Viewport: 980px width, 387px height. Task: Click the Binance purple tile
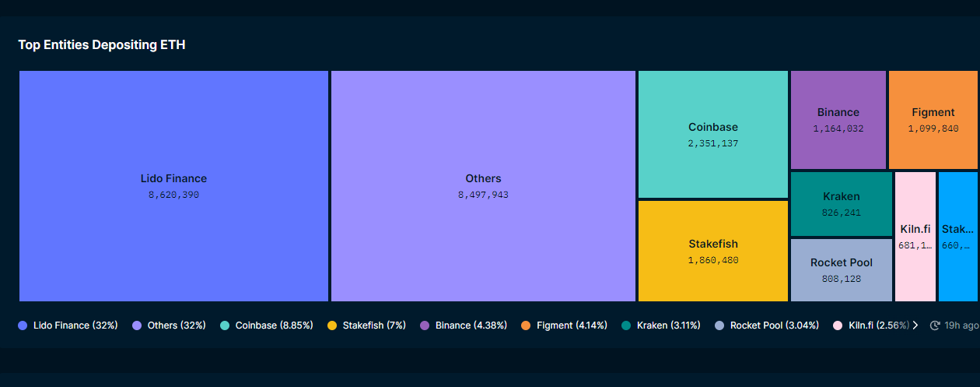click(x=838, y=120)
